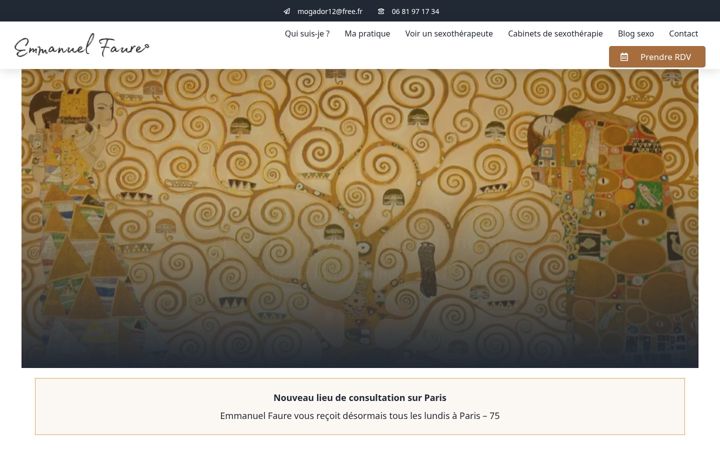Image resolution: width=720 pixels, height=450 pixels.
Task: Open email link mogador12@free.fr
Action: pos(330,11)
